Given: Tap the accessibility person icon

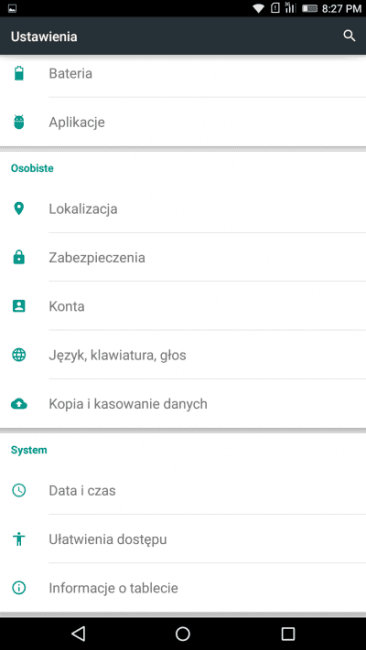Looking at the screenshot, I should [19, 539].
